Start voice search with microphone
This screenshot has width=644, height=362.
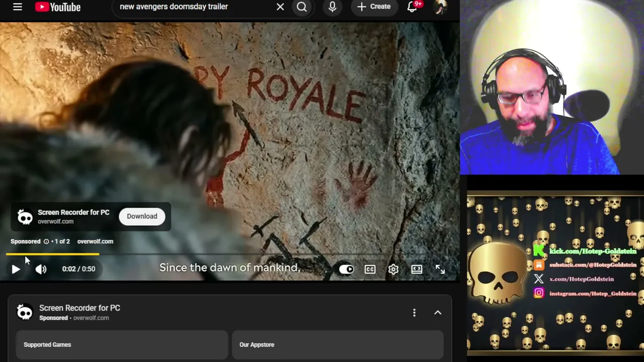333,7
